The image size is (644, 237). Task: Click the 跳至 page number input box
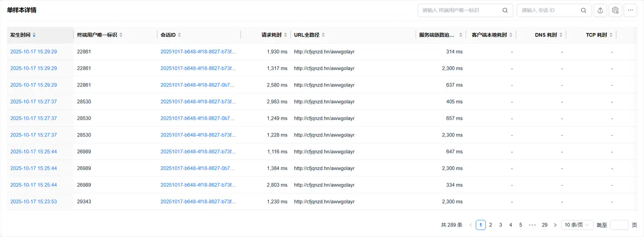click(x=619, y=225)
